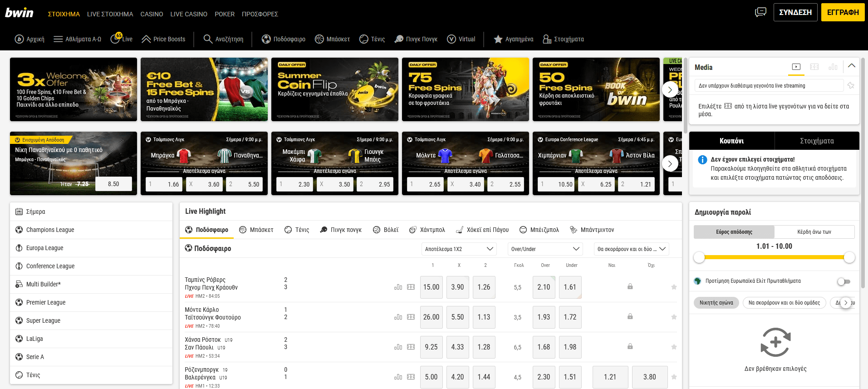The image size is (868, 389).
Task: Open Πινγκ Πονγκ in top navigation bar
Action: tap(416, 39)
